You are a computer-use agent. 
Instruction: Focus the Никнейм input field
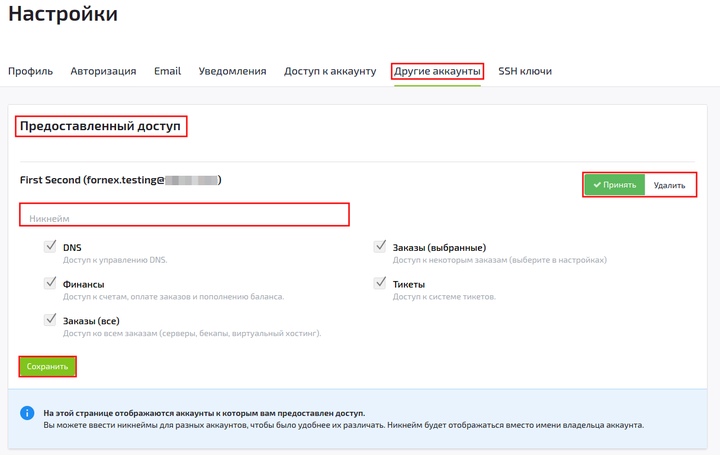point(184,214)
